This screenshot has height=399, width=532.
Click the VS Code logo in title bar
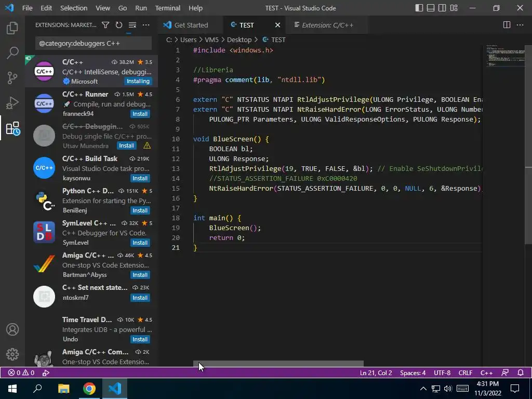click(9, 8)
